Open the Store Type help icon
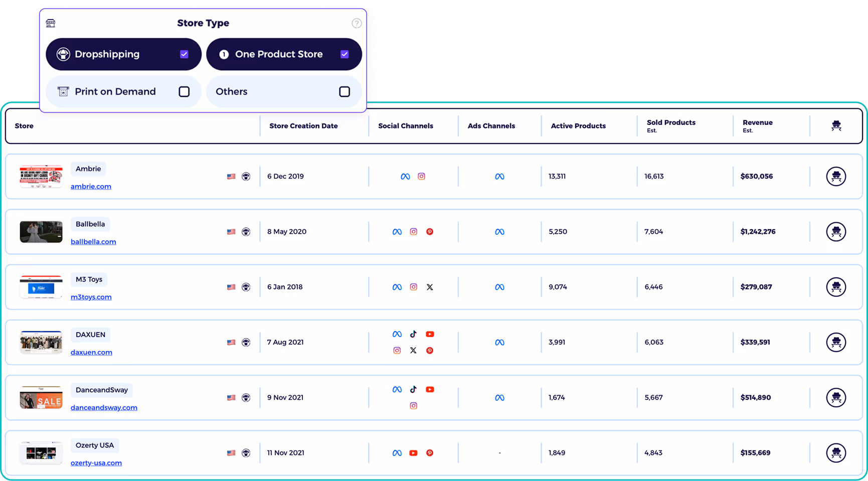Viewport: 868px width, 481px height. (357, 23)
